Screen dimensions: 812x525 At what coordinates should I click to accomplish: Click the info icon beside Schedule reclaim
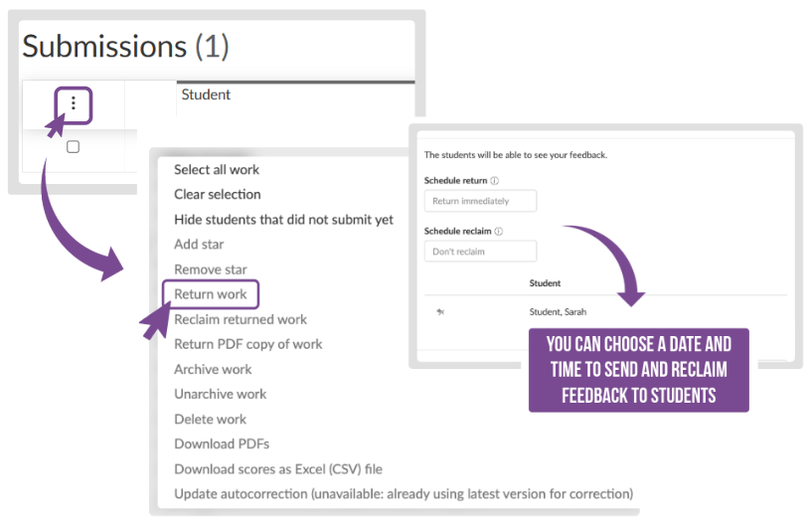(499, 232)
